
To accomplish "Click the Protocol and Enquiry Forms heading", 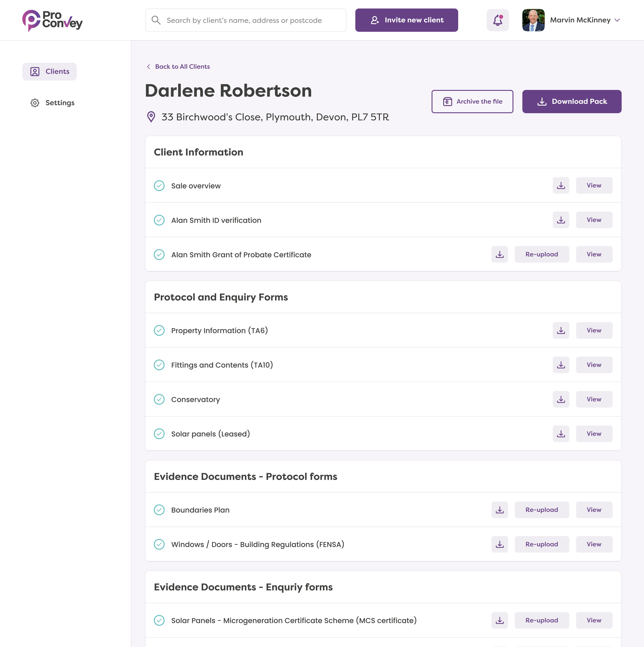I will 221,297.
